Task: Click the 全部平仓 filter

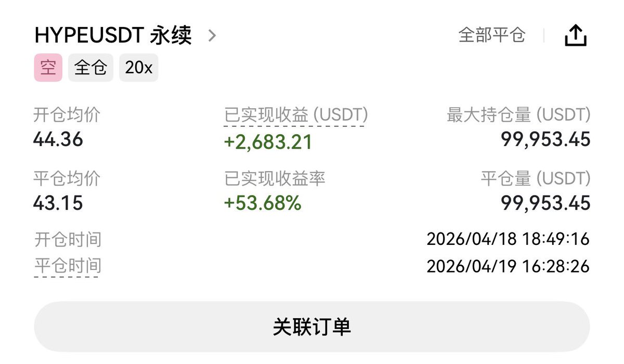Action: [491, 35]
